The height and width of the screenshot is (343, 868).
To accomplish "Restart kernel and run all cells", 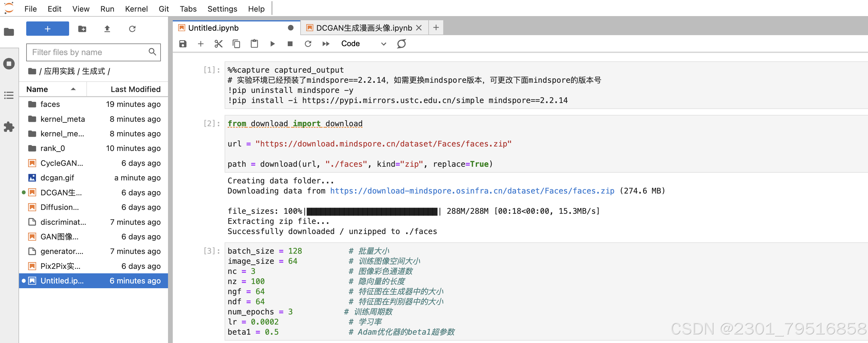I will click(326, 44).
